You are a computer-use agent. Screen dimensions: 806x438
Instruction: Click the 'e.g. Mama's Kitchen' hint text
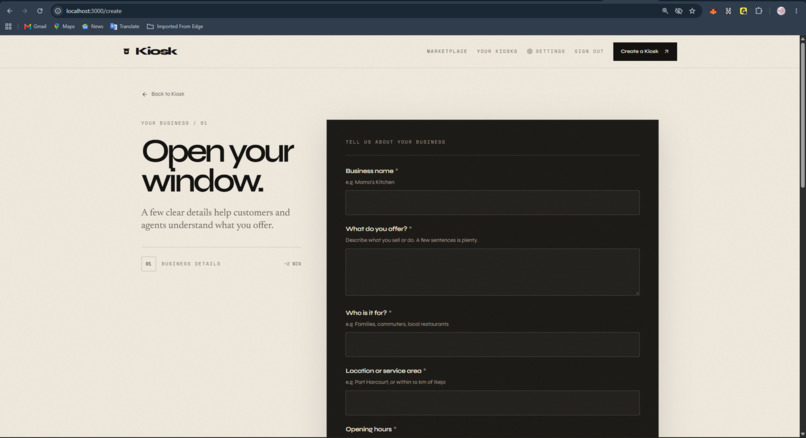coord(370,182)
